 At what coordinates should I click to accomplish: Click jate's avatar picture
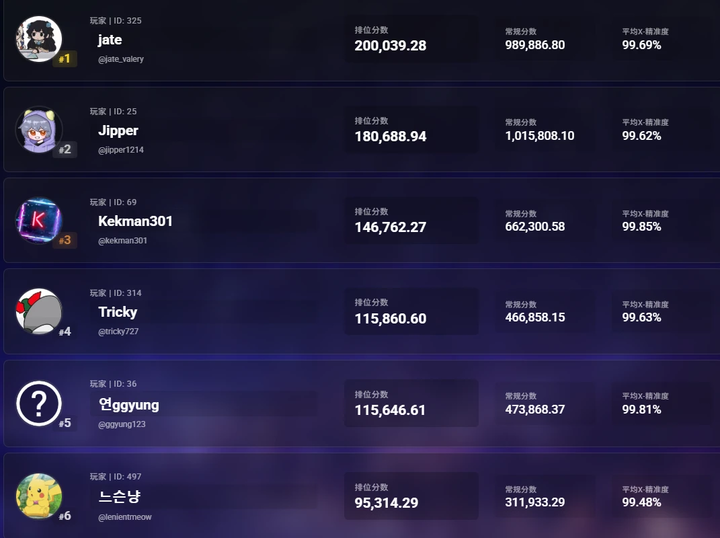click(x=39, y=38)
